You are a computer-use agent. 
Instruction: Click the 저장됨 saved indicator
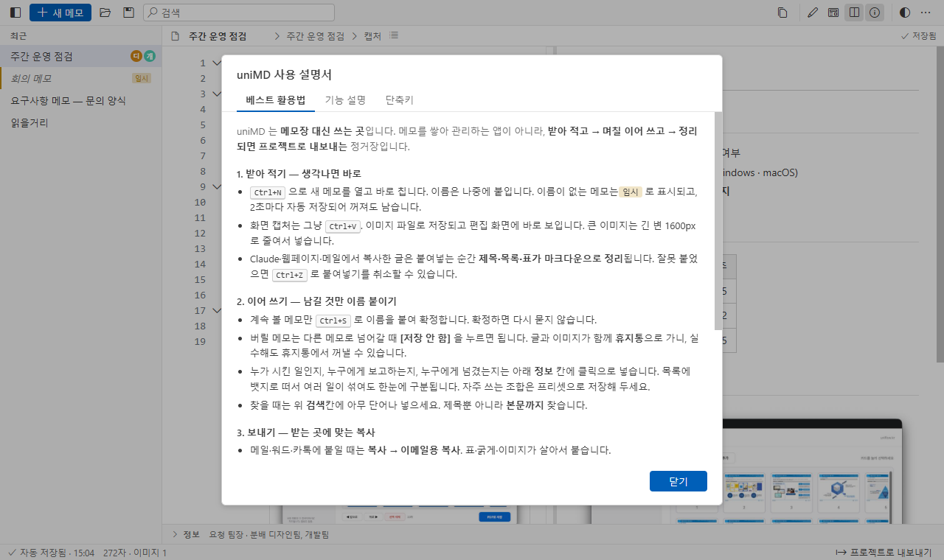(x=919, y=35)
